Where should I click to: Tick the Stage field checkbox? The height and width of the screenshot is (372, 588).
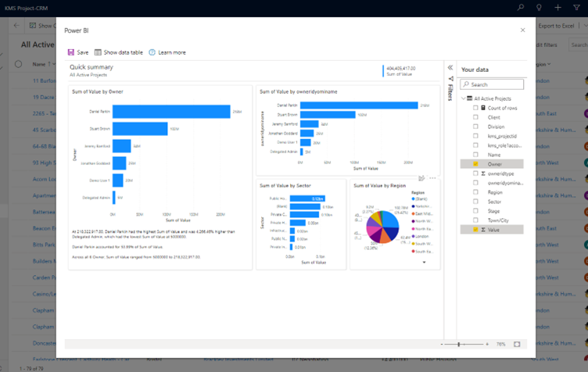click(x=475, y=211)
